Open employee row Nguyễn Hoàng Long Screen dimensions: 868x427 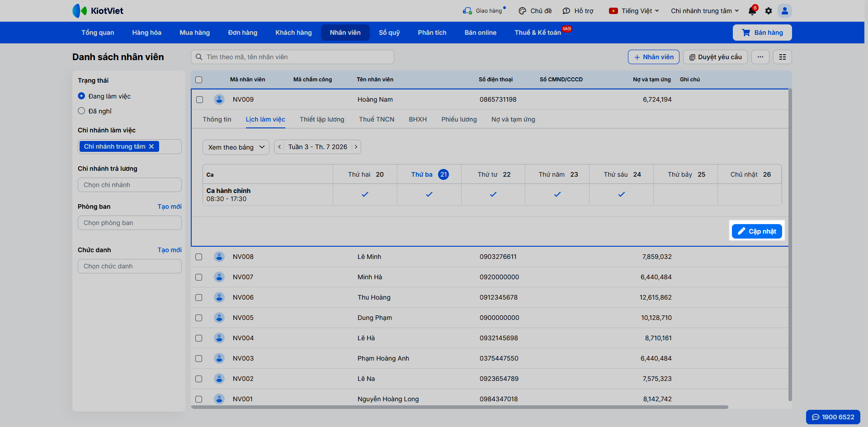coord(490,399)
